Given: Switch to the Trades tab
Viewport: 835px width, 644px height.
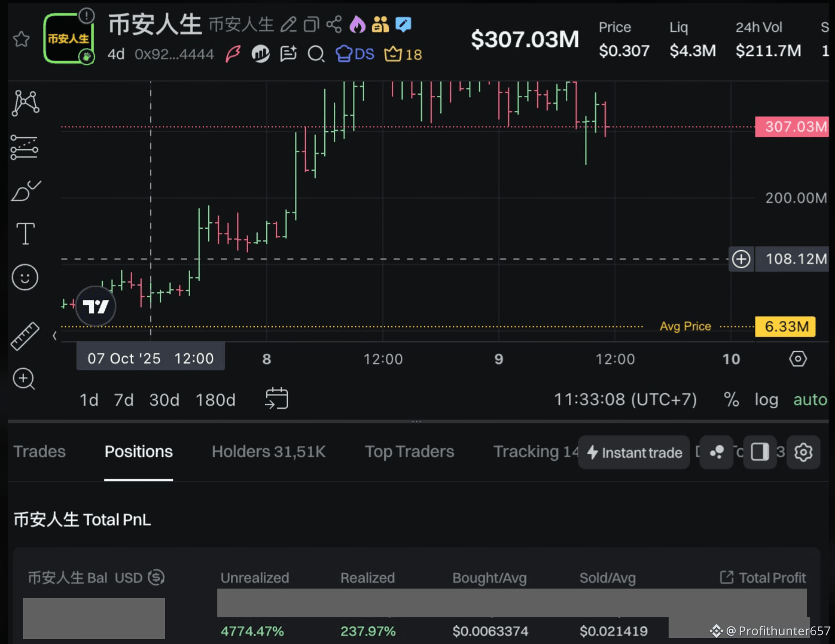Looking at the screenshot, I should 39,452.
